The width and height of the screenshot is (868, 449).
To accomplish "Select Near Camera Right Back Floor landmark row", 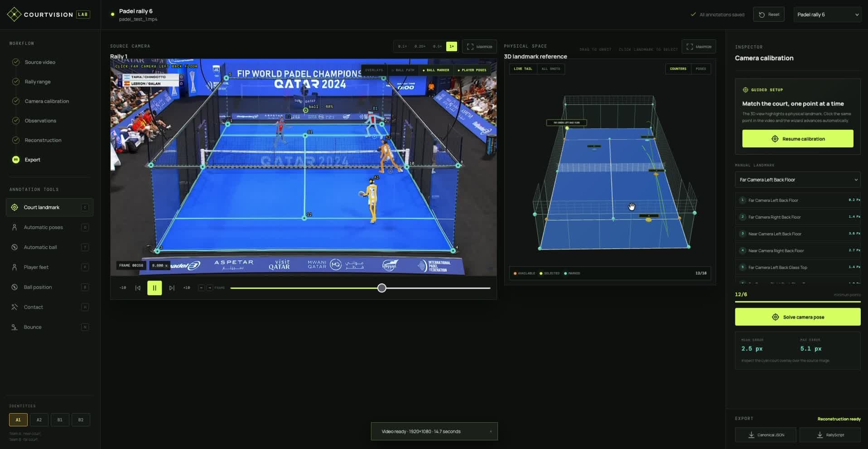I will [x=798, y=250].
